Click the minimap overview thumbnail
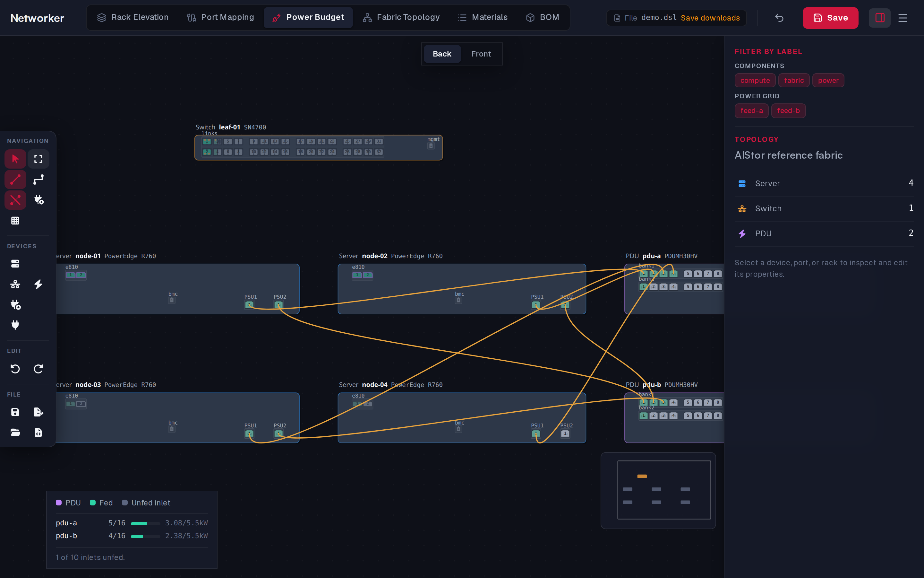924x578 pixels. click(x=658, y=490)
